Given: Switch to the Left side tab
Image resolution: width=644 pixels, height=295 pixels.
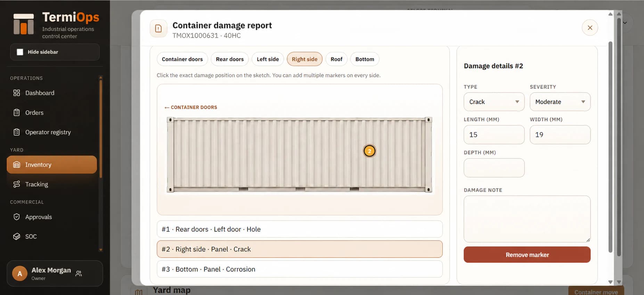Looking at the screenshot, I should 268,59.
